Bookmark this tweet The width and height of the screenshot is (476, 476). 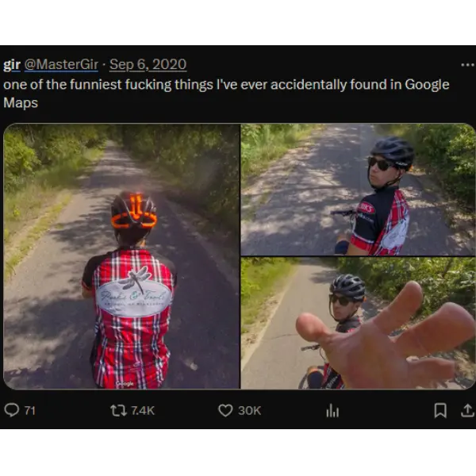(x=440, y=410)
